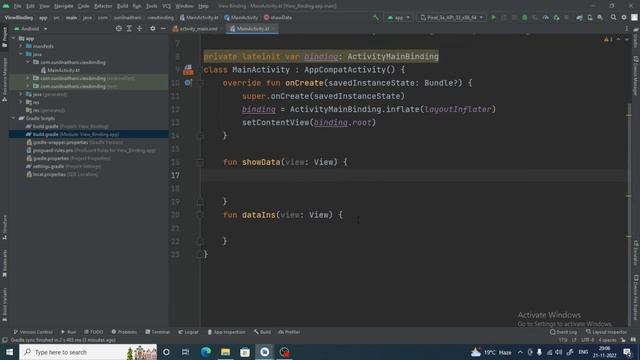Open the Profiler tool button
640x360 pixels.
(289, 332)
